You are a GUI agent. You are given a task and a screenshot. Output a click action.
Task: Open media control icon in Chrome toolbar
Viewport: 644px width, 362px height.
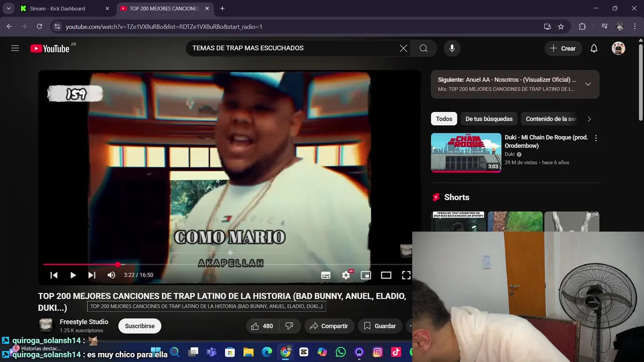pos(605,27)
